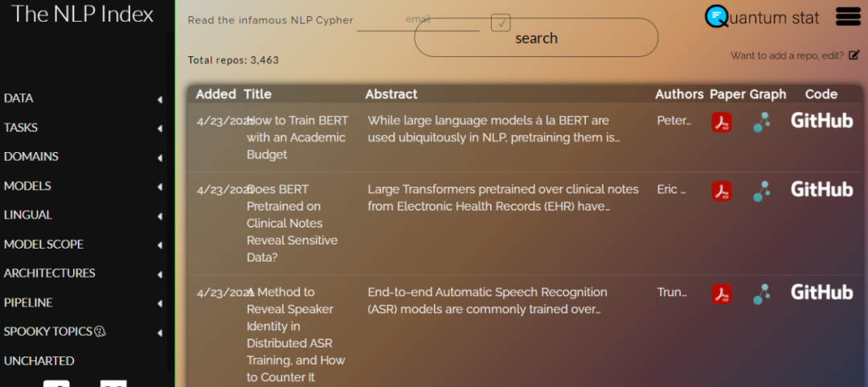Open graph icon for How to Train BERT
The height and width of the screenshot is (387, 868).
pyautogui.click(x=761, y=121)
